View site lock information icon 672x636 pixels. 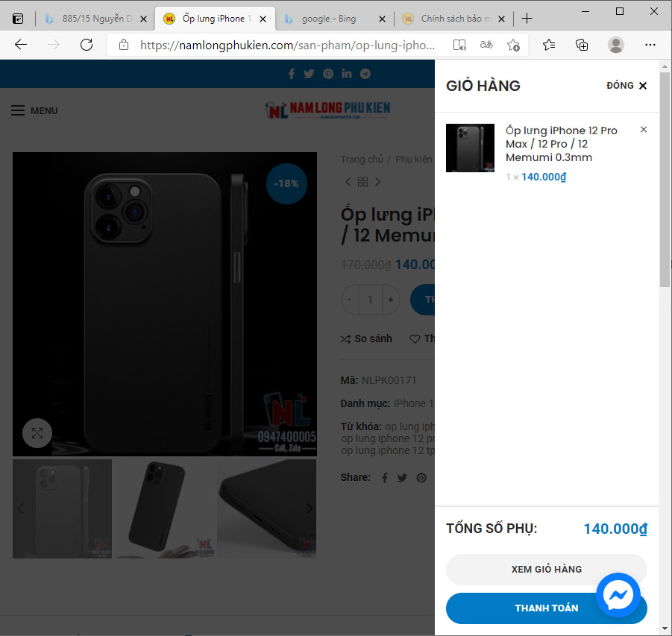coord(123,45)
